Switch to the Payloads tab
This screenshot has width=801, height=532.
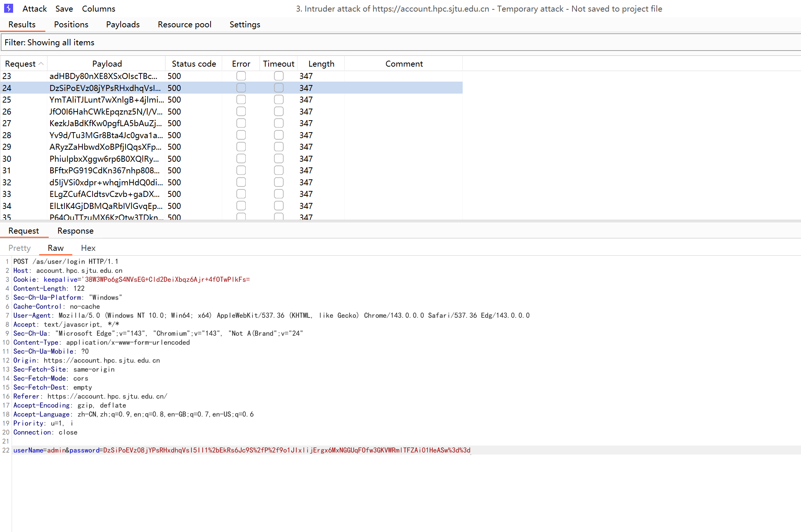pyautogui.click(x=123, y=24)
